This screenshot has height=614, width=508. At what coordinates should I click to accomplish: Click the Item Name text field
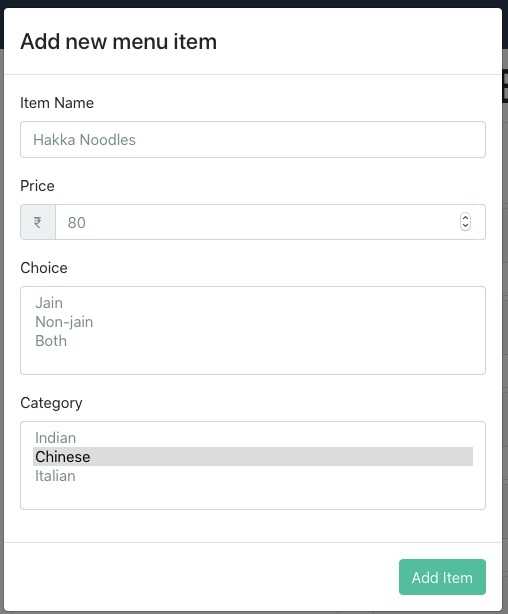point(253,139)
